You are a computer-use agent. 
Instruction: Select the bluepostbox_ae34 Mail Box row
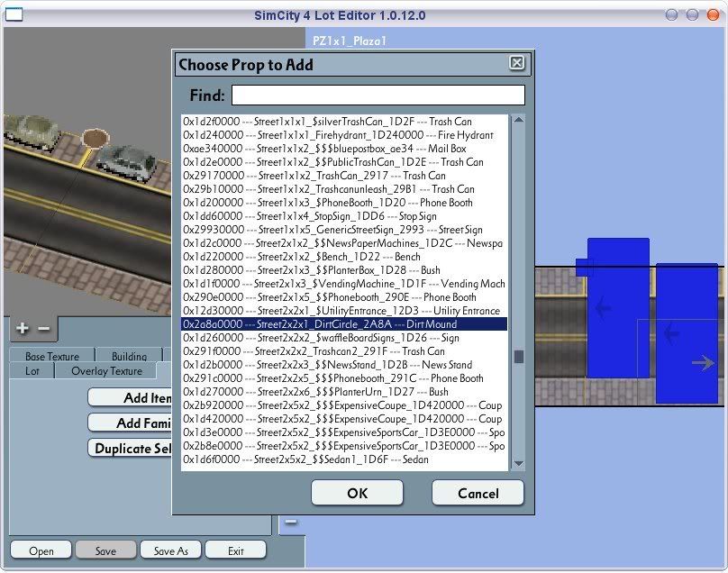tap(344, 149)
